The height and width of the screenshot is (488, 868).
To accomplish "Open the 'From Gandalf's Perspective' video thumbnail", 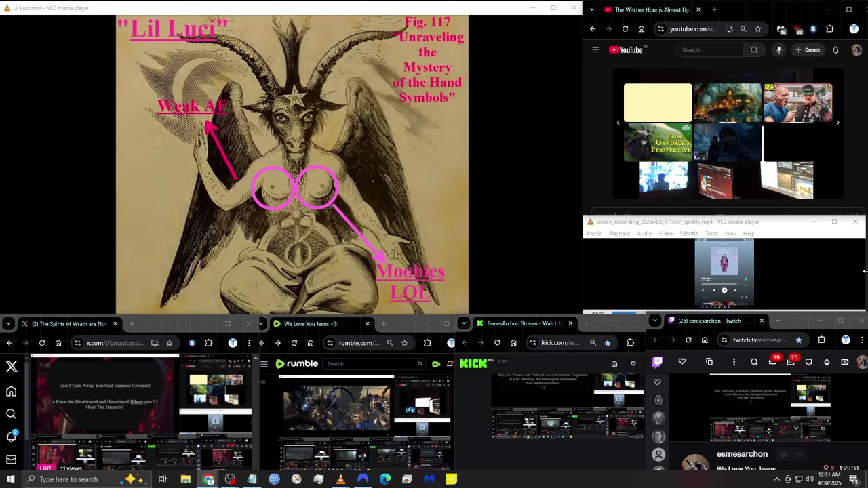I will pos(658,142).
